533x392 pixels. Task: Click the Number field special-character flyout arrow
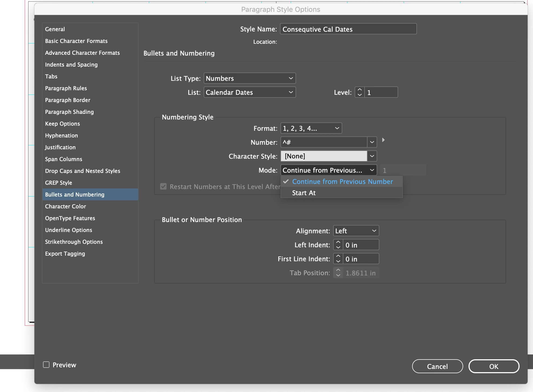tap(383, 140)
